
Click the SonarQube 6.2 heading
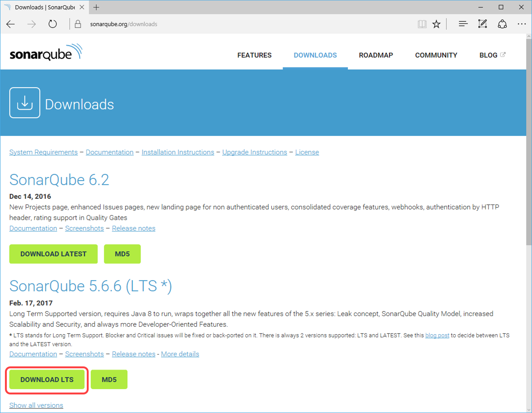click(59, 180)
